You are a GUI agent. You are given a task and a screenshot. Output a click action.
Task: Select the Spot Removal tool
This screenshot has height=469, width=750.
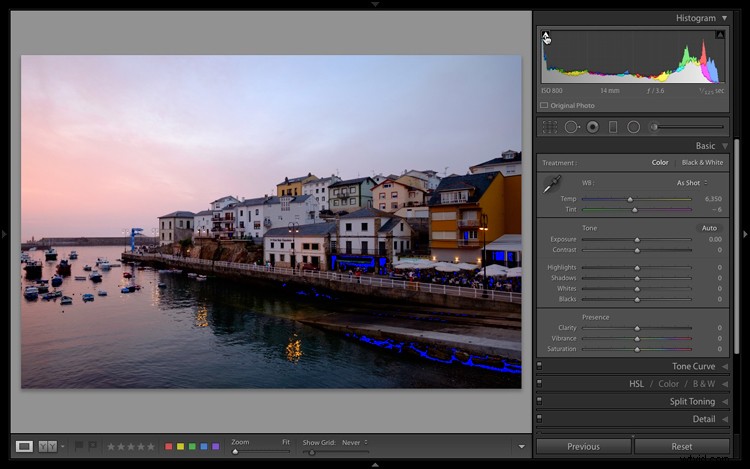tap(572, 127)
